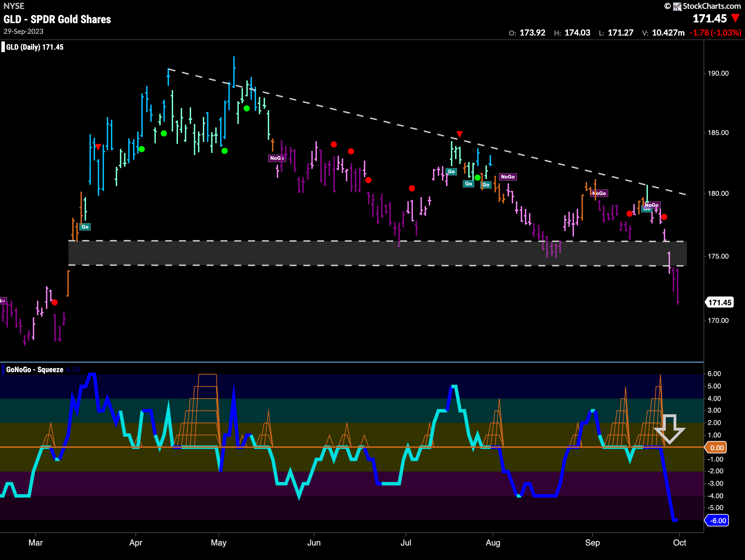Click the NoGo label at start of September

point(599,193)
